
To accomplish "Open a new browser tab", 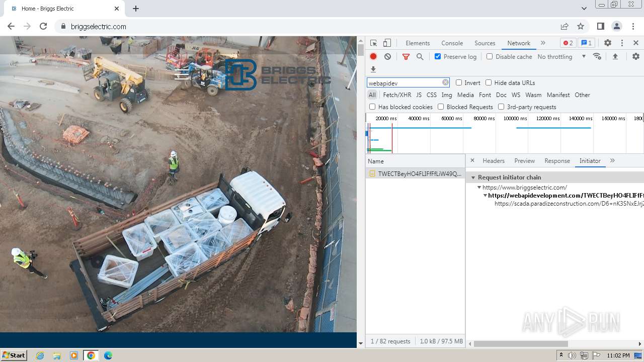I will pyautogui.click(x=136, y=9).
